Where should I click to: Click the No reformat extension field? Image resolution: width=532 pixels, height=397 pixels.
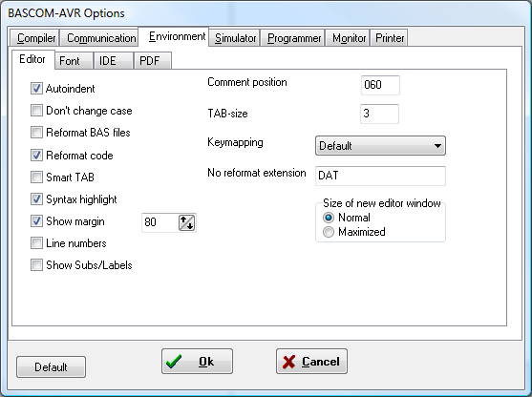pyautogui.click(x=380, y=176)
